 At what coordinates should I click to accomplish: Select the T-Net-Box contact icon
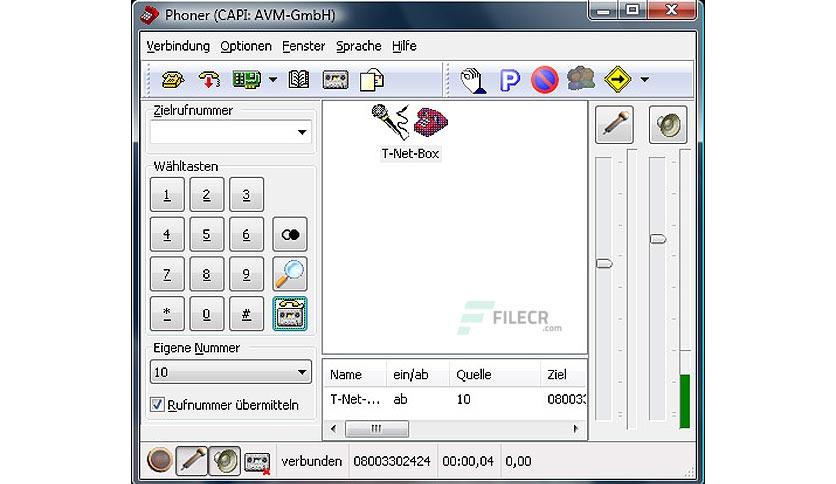[409, 132]
